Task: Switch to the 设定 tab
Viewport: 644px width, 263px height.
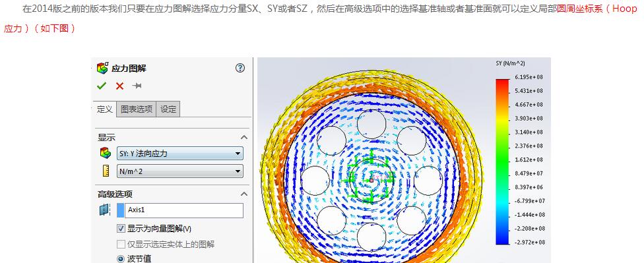Action: pos(168,109)
